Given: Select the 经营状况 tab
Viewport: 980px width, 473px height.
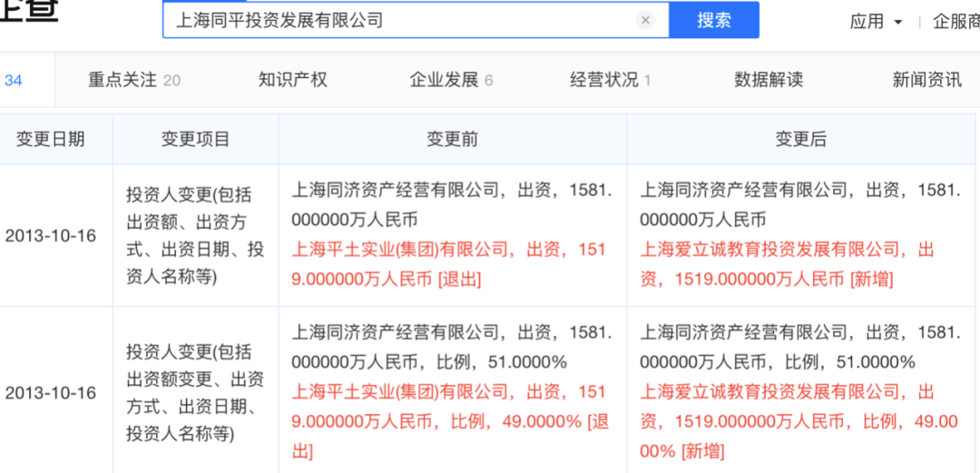Looking at the screenshot, I should [611, 80].
